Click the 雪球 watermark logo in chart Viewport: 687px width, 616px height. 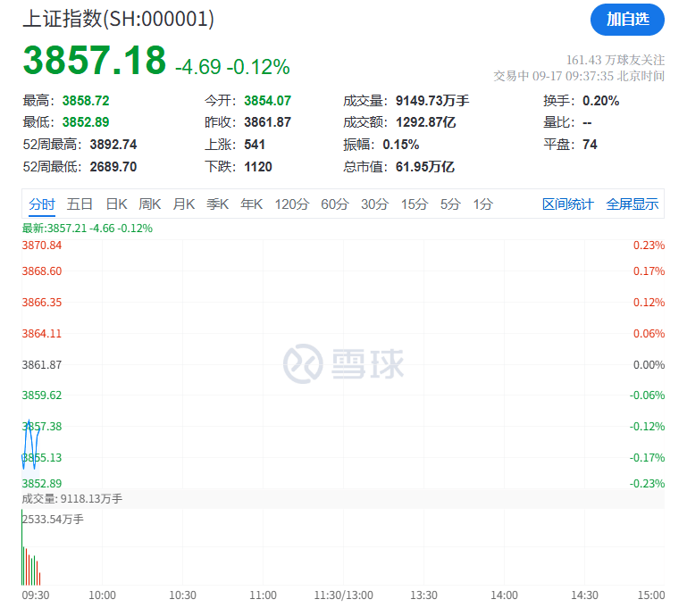344,363
